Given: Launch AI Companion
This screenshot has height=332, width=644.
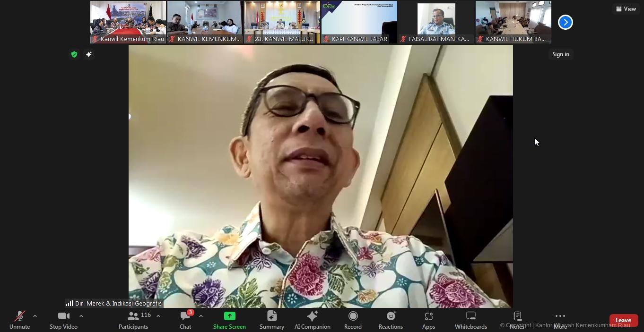Looking at the screenshot, I should click(312, 320).
